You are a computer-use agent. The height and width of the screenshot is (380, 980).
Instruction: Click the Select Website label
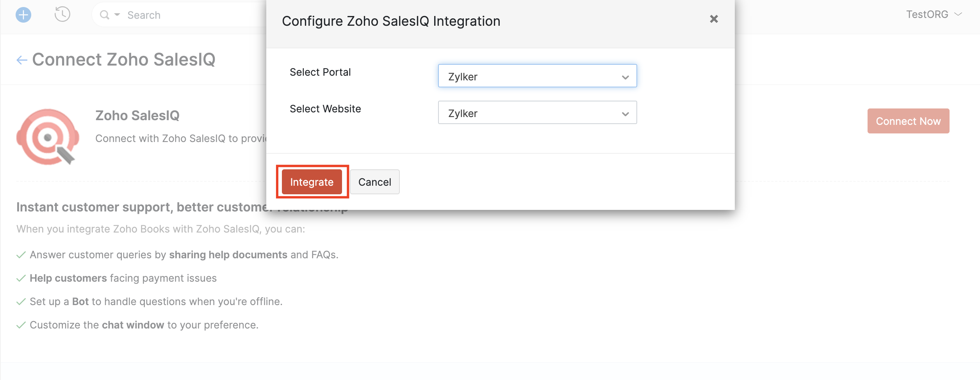tap(325, 109)
